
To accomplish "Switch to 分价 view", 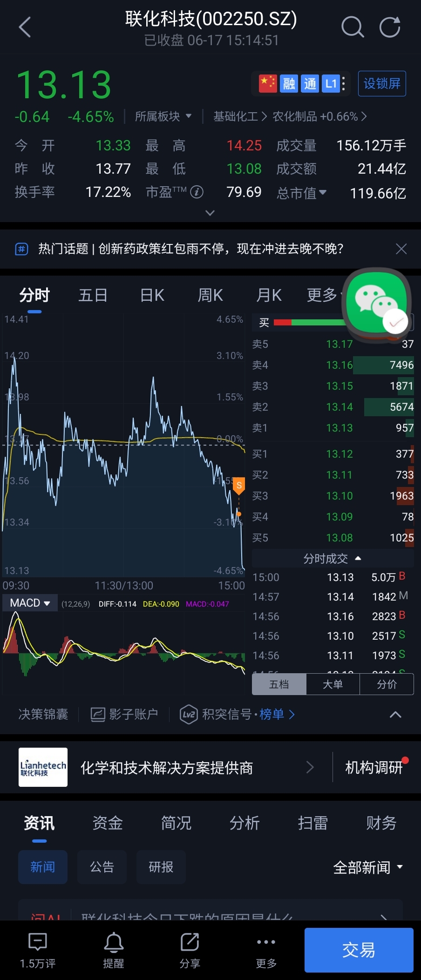I will click(x=387, y=684).
